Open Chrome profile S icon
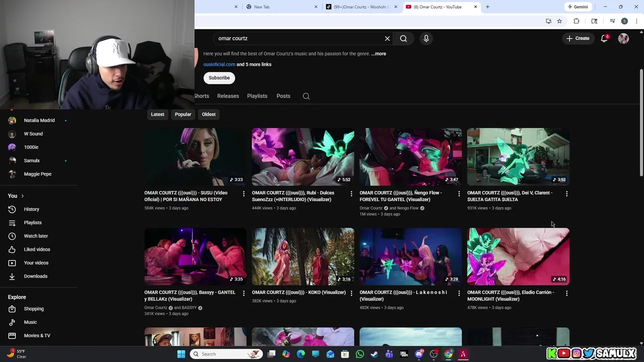Viewport: 644px width, 362px height. 624,21
